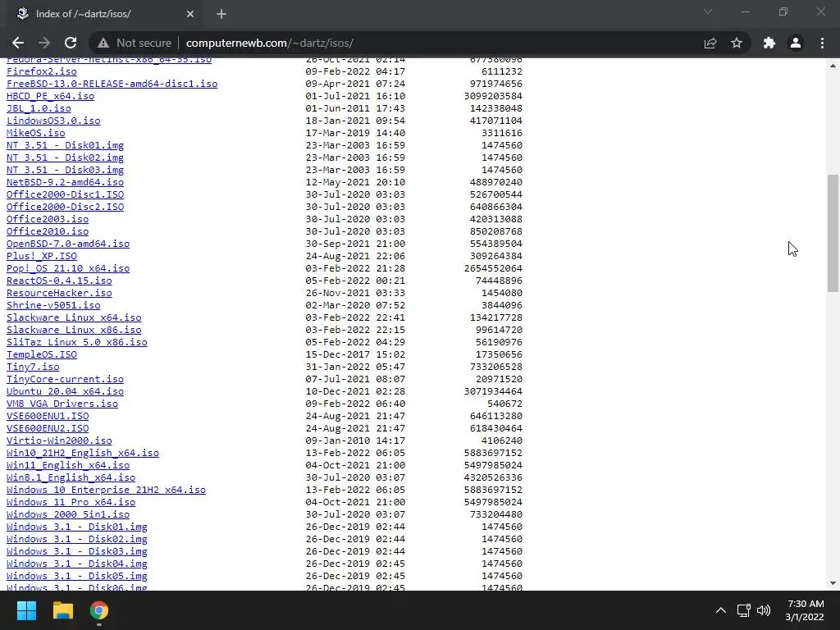840x630 pixels.
Task: Click the Office2010.iso link
Action: click(x=47, y=231)
